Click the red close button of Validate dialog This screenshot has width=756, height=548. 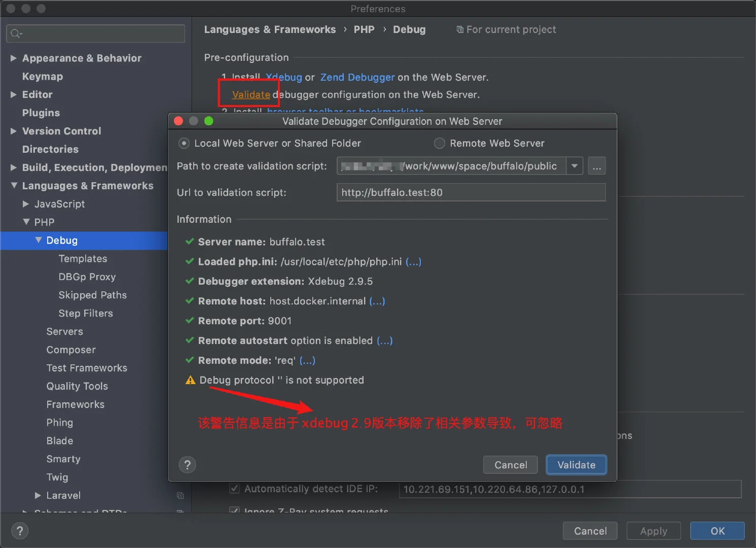click(x=178, y=121)
